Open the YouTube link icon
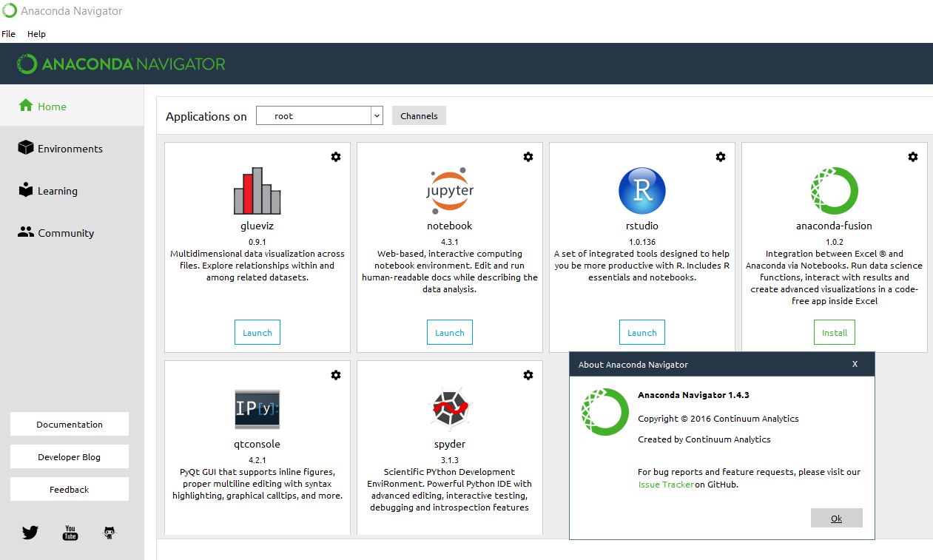933x560 pixels. click(70, 533)
